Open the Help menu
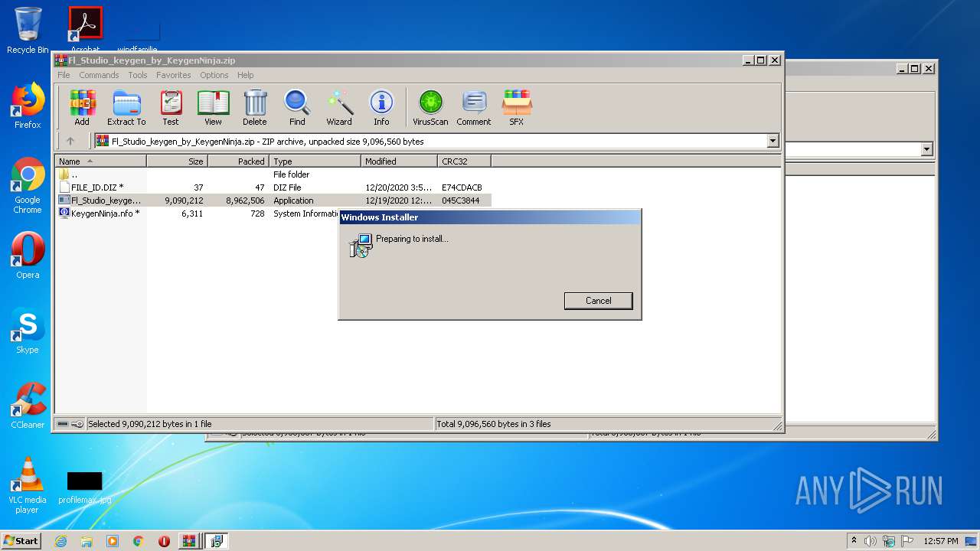The width and height of the screenshot is (980, 551). (245, 75)
